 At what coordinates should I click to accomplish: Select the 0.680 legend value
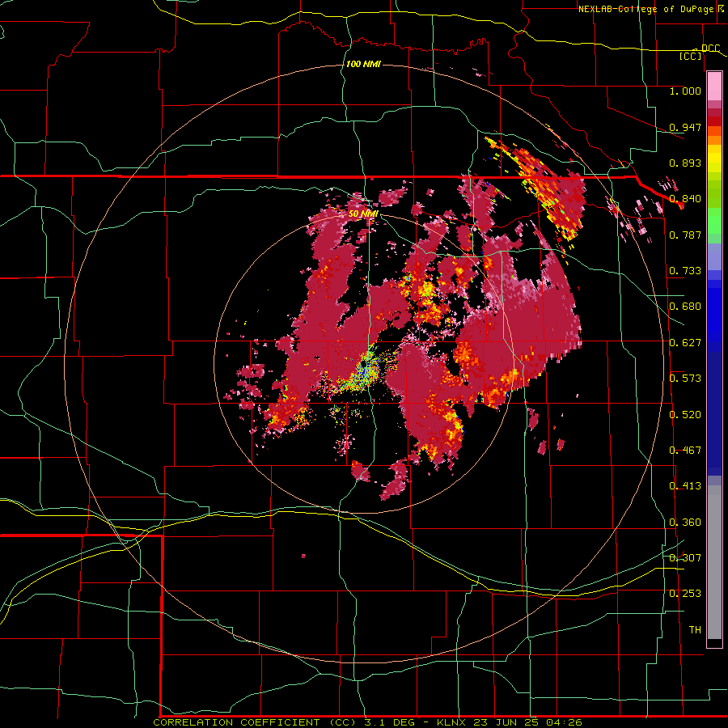[x=685, y=307]
